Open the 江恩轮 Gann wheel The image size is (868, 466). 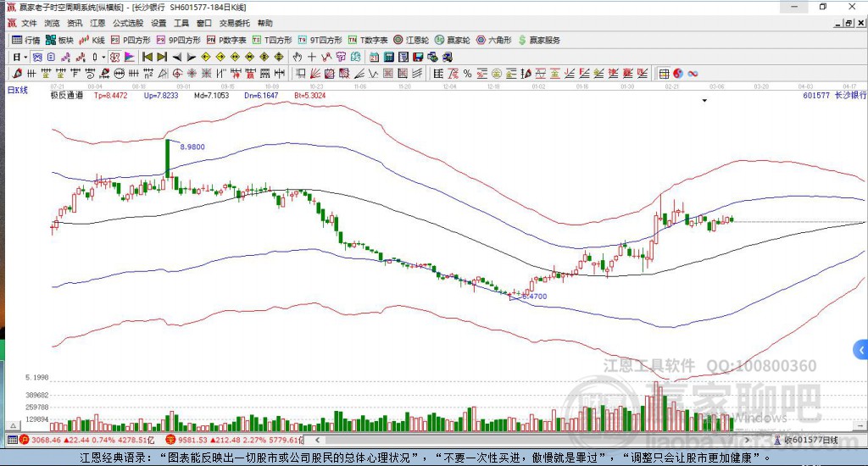[x=411, y=40]
